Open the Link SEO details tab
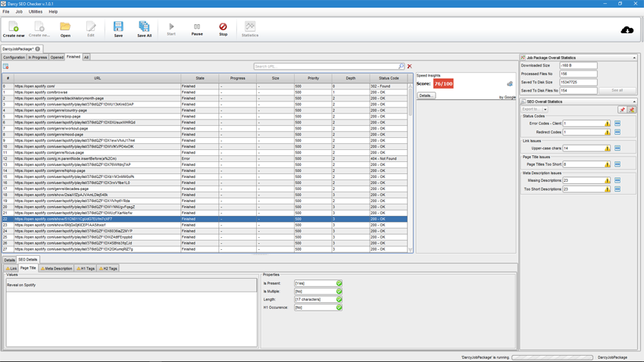This screenshot has height=362, width=644. 11,268
